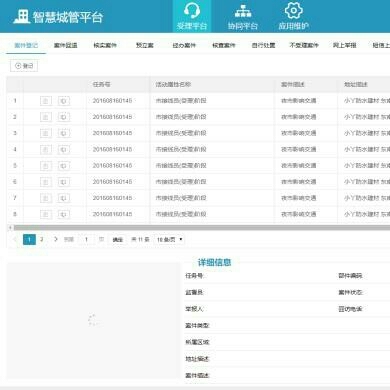Click 夜市影响交通 in row 6

coord(298,182)
